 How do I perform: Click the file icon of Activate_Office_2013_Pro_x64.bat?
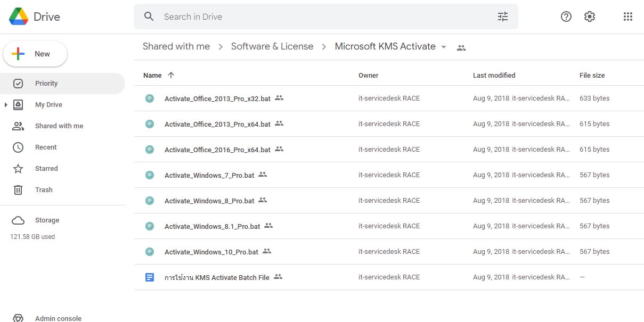pos(150,123)
